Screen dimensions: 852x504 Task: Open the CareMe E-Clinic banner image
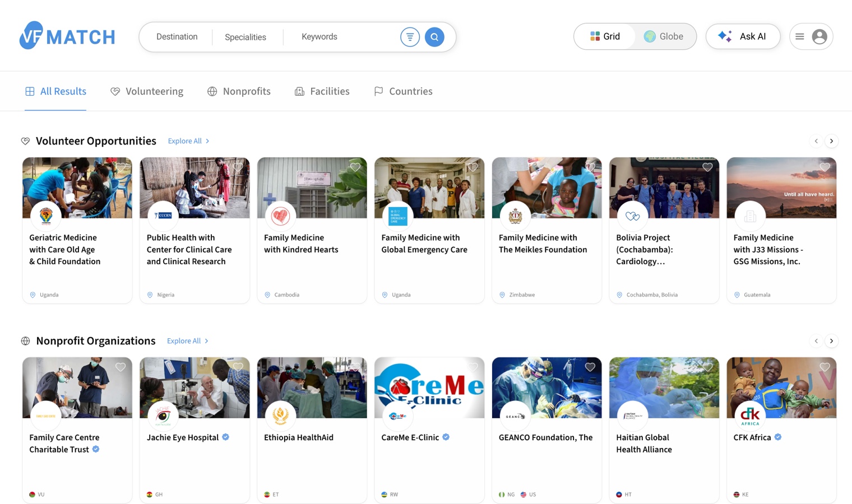coord(429,388)
